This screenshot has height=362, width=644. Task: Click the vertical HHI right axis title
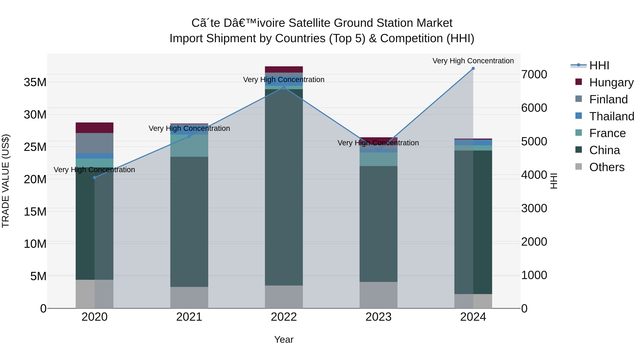(x=554, y=181)
